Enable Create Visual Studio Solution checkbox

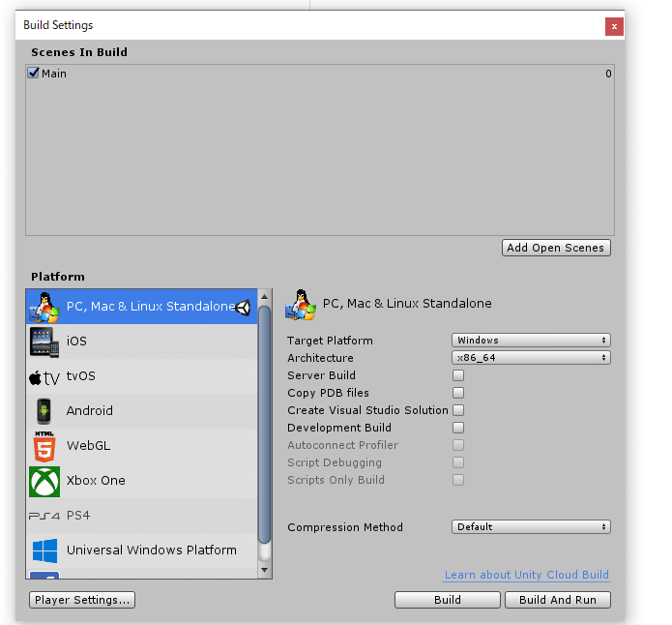pos(458,410)
